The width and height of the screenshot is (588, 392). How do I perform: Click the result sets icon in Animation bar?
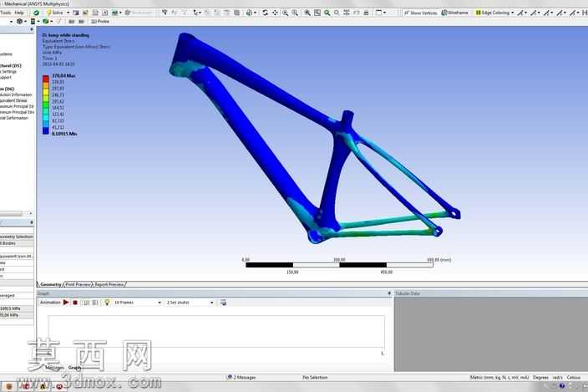tap(95, 303)
